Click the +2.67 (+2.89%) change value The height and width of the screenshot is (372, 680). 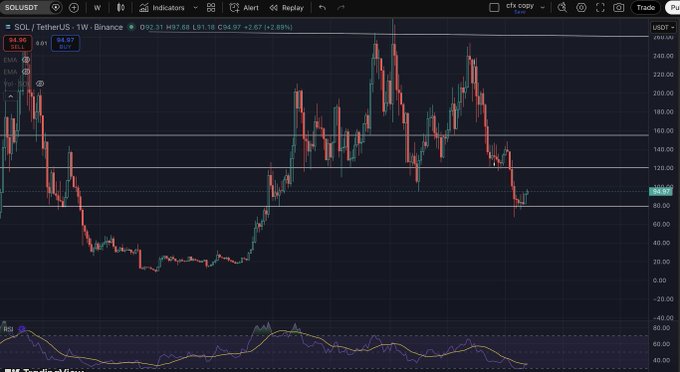268,27
